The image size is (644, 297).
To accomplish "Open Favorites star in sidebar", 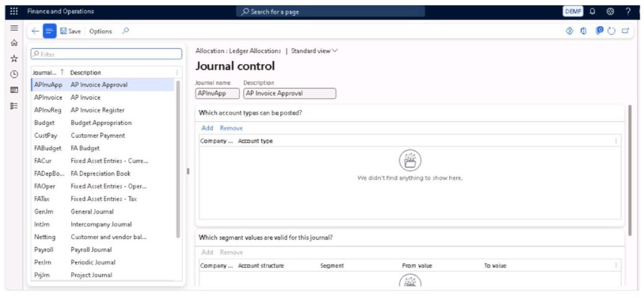I will [x=14, y=58].
